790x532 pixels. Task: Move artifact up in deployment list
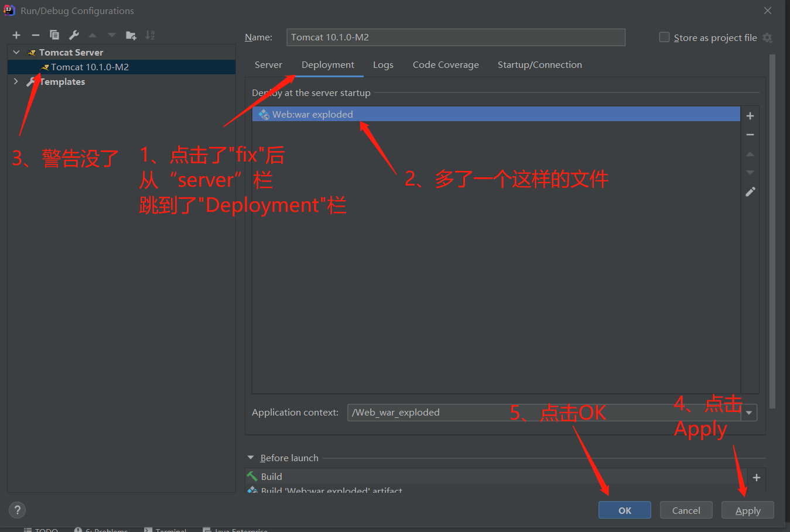pyautogui.click(x=750, y=154)
